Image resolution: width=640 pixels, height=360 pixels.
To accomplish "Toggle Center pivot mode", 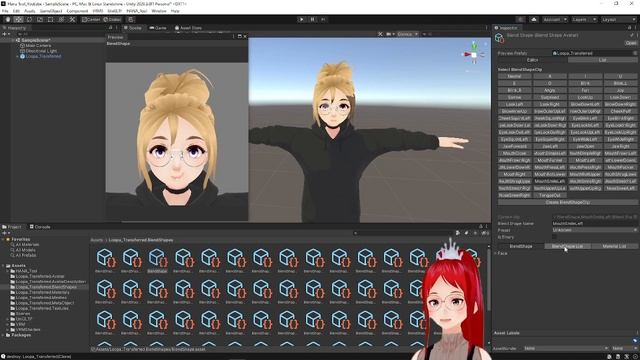I will pos(91,19).
